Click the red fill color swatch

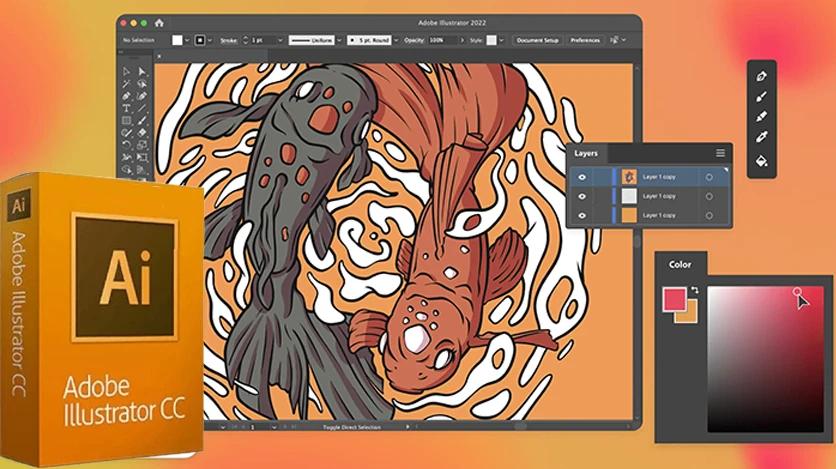pos(674,299)
